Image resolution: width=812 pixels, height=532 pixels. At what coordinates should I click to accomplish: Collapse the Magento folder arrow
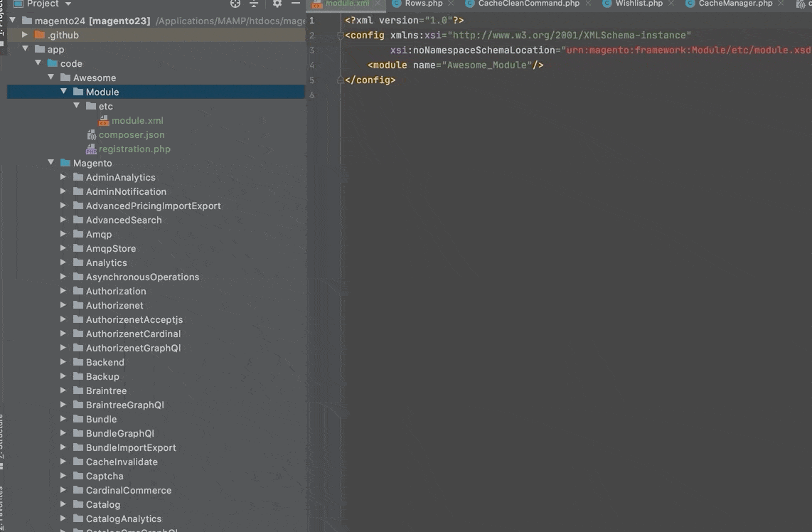click(50, 163)
